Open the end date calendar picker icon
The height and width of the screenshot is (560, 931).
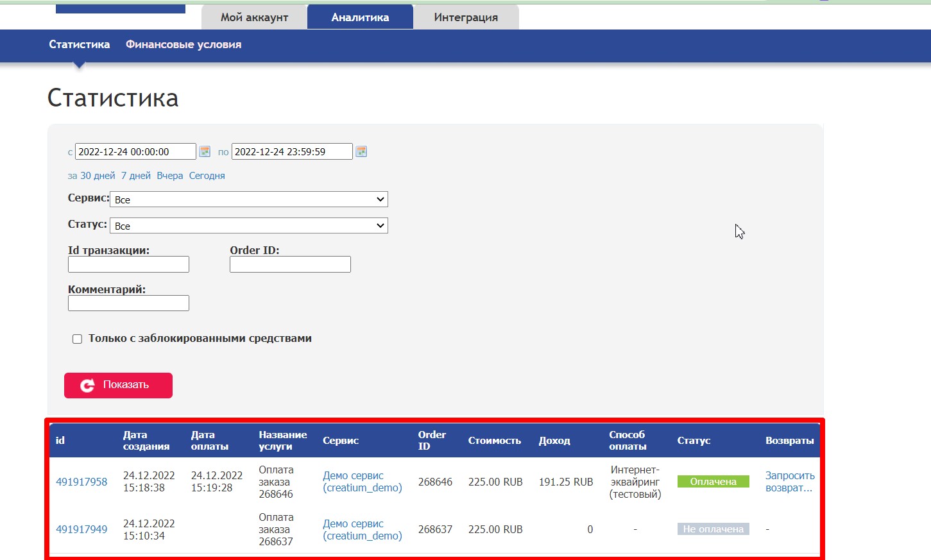pos(361,151)
